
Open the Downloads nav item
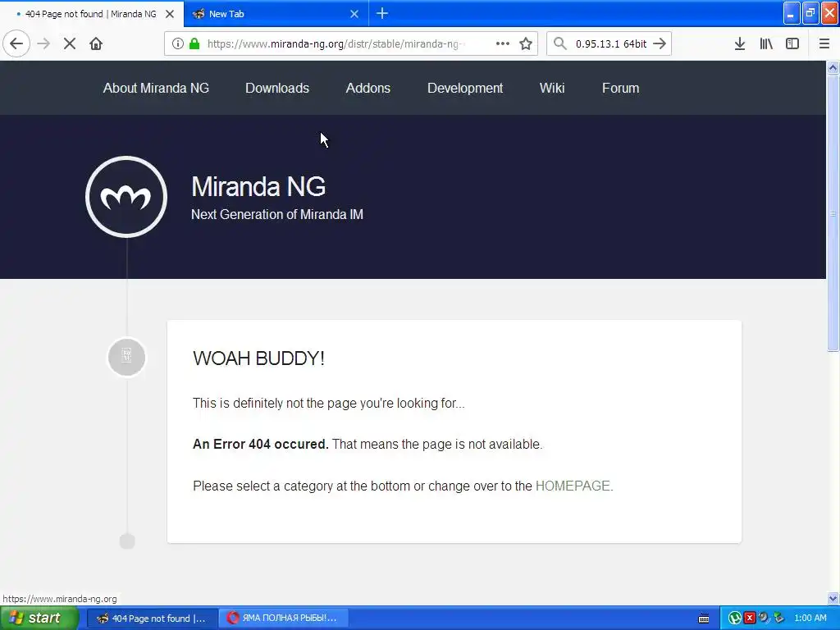point(277,88)
